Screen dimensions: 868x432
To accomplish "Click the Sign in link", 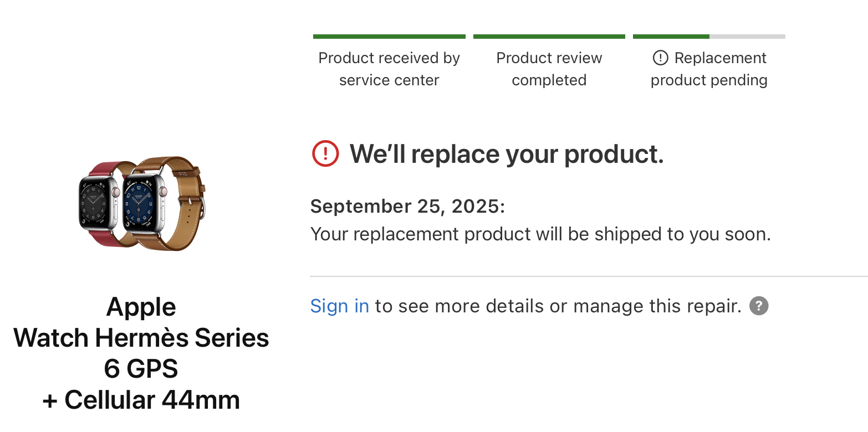I will pyautogui.click(x=339, y=306).
